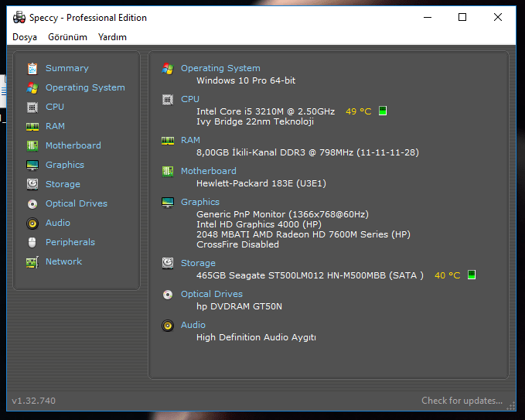This screenshot has height=420, width=525.
Task: Select Motherboard in the sidebar
Action: [x=73, y=145]
